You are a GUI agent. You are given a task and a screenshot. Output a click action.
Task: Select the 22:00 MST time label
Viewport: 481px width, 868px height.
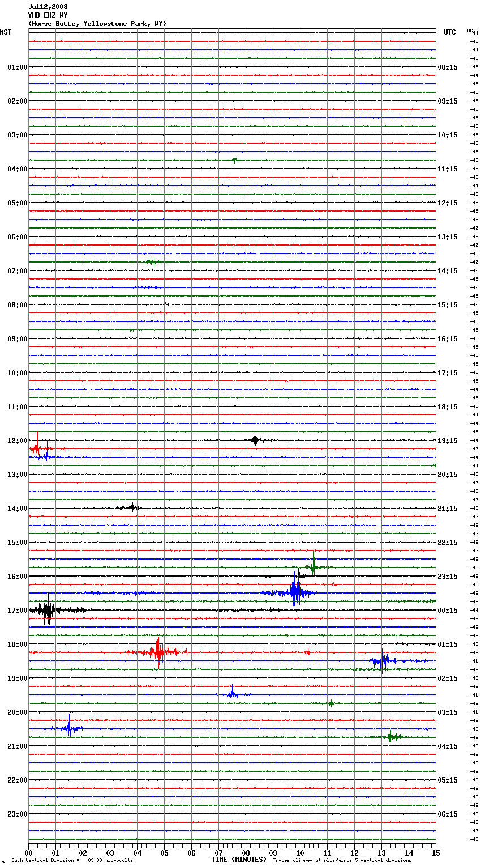pos(18,780)
